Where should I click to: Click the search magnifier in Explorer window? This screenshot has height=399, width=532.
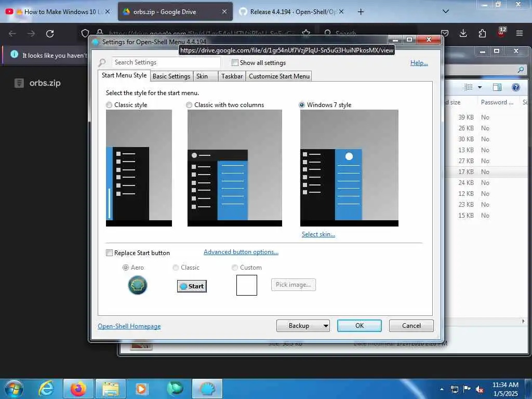521,70
